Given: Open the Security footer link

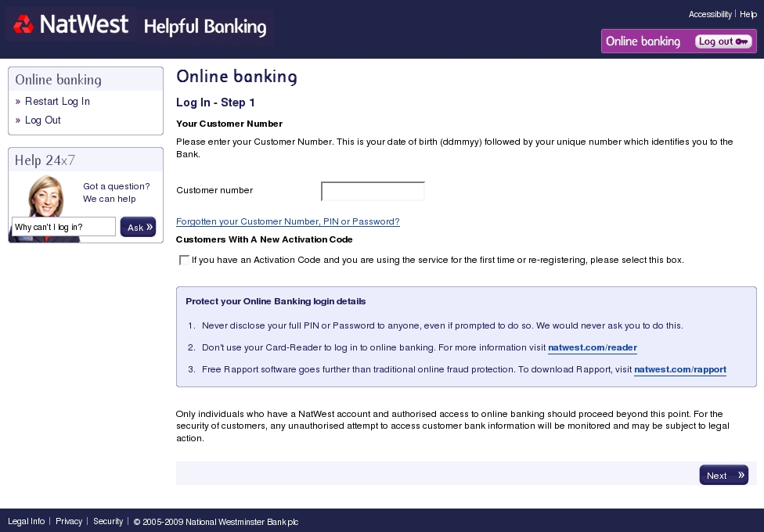Looking at the screenshot, I should pos(108,521).
